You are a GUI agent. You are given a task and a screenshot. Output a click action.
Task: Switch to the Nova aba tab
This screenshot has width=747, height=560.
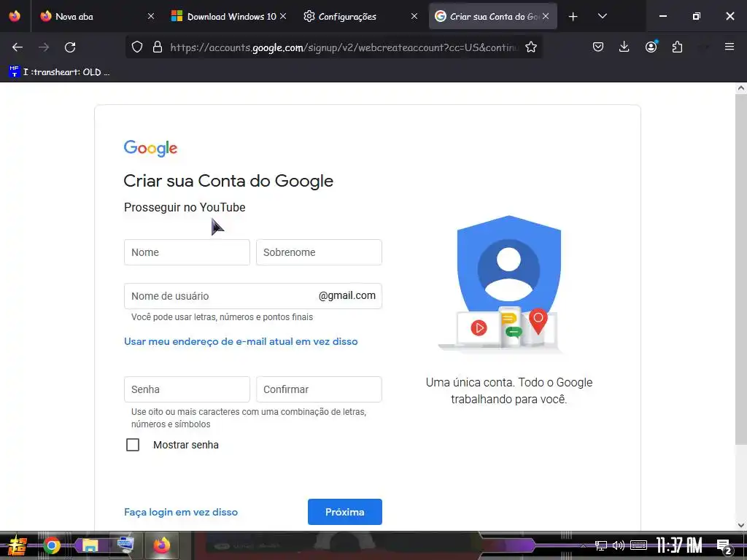tap(96, 16)
